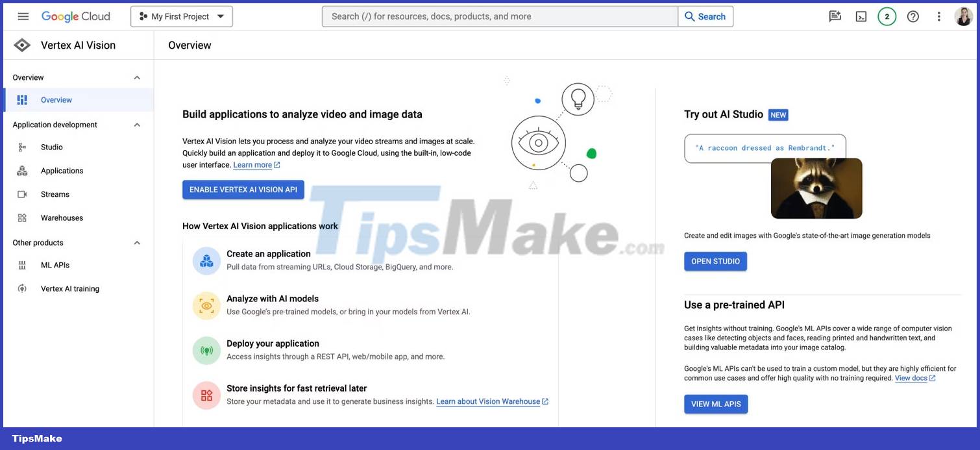The height and width of the screenshot is (450, 980).
Task: Click the Cloud Shell terminal icon
Action: coord(861,16)
